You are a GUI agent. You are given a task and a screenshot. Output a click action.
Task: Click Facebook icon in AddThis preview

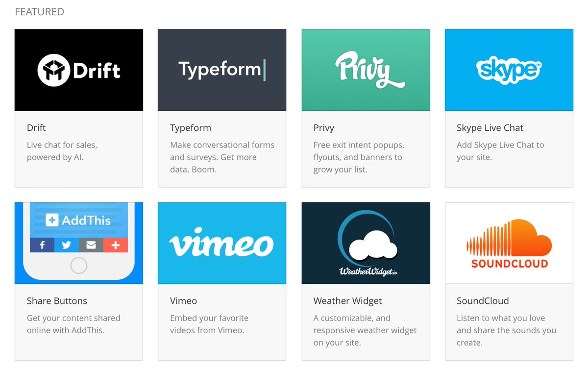click(x=42, y=245)
